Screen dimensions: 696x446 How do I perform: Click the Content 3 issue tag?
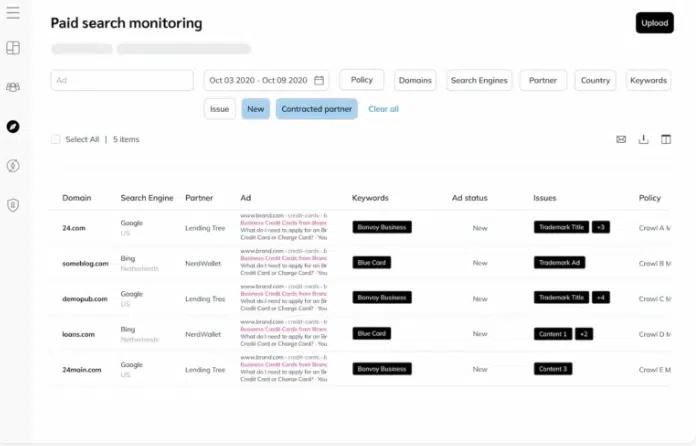[x=553, y=369]
